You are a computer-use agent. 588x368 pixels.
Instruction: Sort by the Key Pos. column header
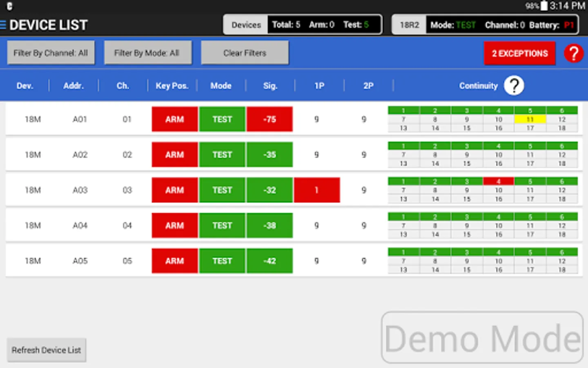[x=172, y=86]
